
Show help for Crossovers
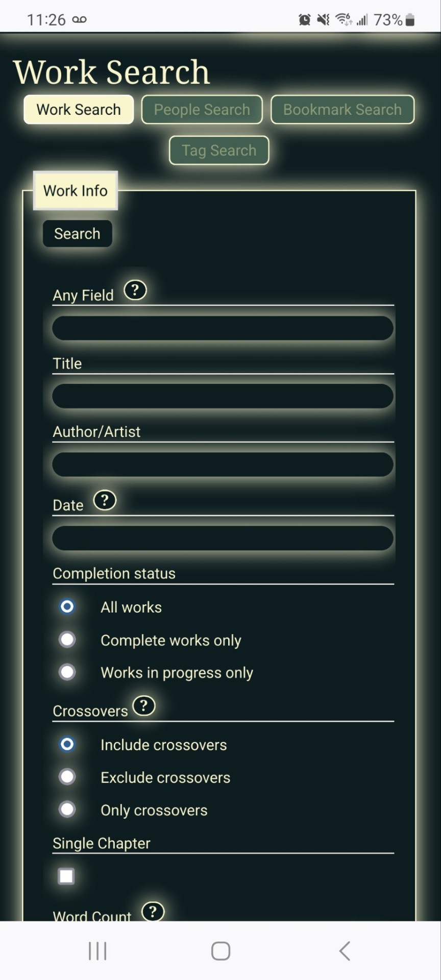click(144, 706)
